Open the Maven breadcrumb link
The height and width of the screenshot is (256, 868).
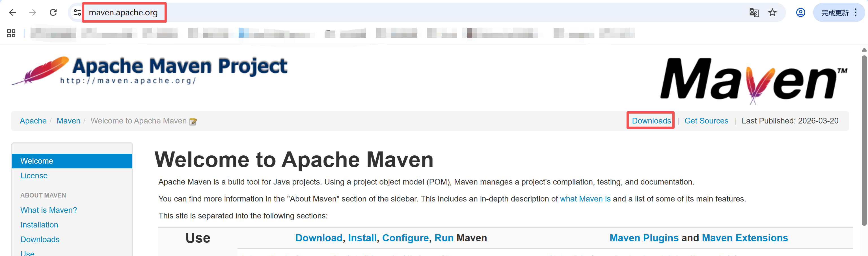tap(68, 121)
